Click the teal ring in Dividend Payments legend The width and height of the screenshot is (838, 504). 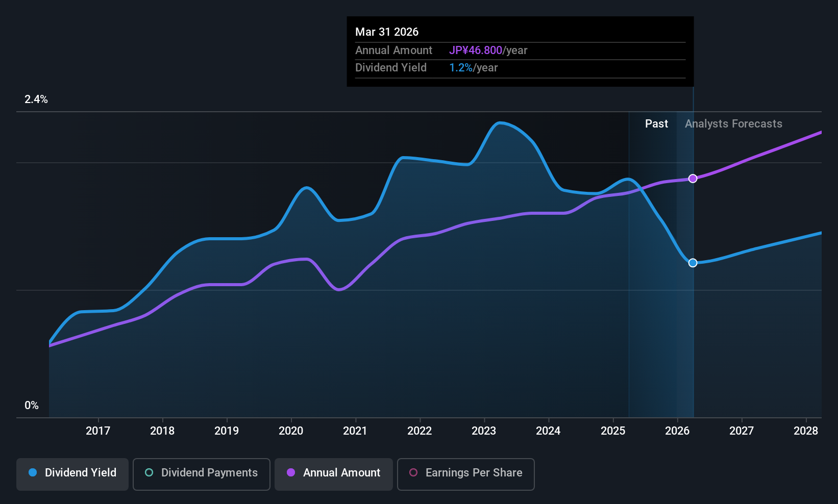(x=149, y=472)
